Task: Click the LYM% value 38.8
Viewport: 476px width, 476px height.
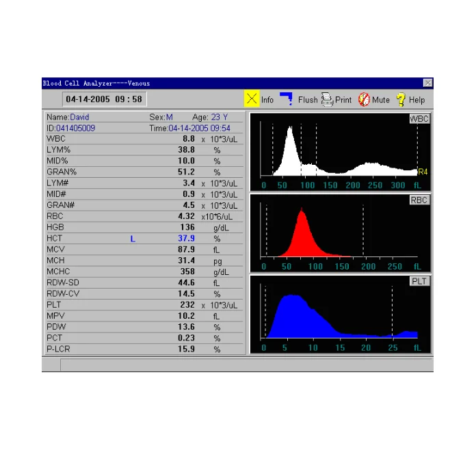Action: click(186, 150)
